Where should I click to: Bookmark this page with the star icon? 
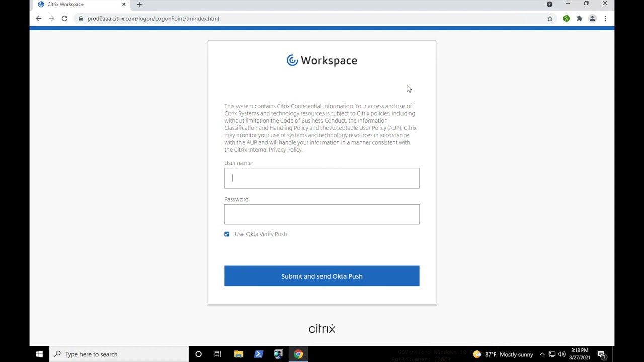tap(550, 19)
